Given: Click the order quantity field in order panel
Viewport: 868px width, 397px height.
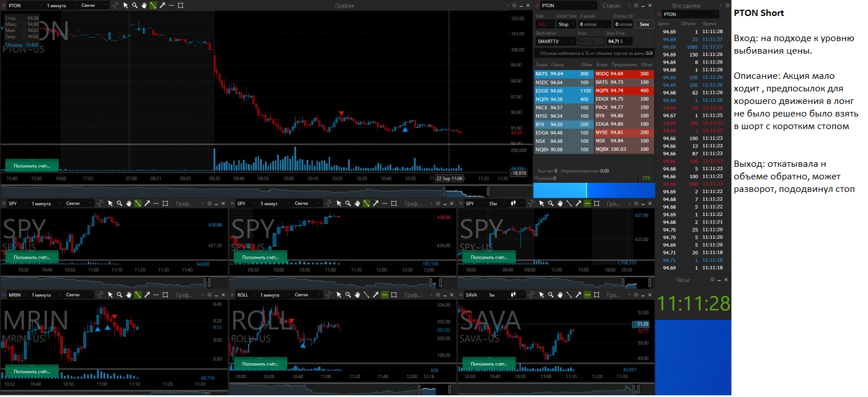Looking at the screenshot, I should [x=594, y=24].
